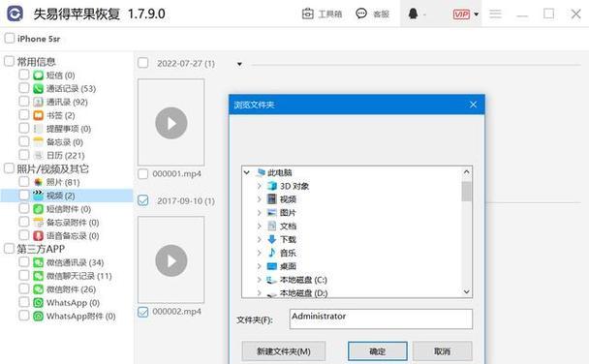Uncheck the 000002.mp4 file checkbox
Viewport: 589px width, 364px height.
point(143,312)
